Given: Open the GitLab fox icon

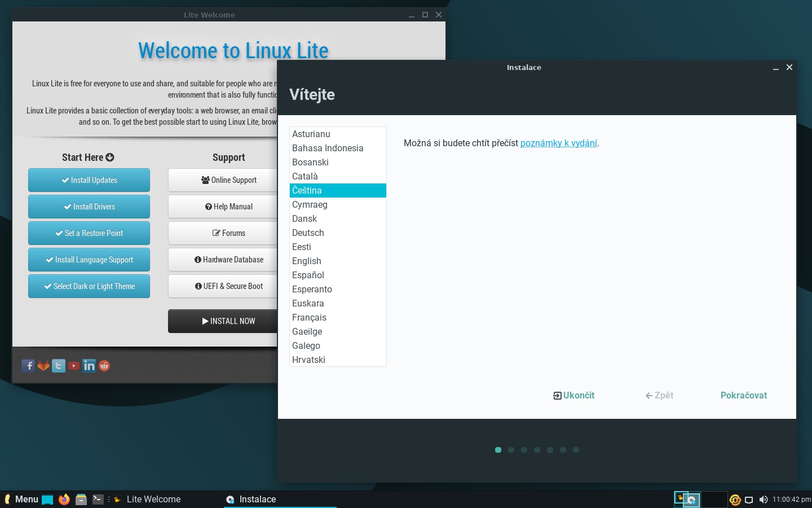Looking at the screenshot, I should tap(43, 366).
